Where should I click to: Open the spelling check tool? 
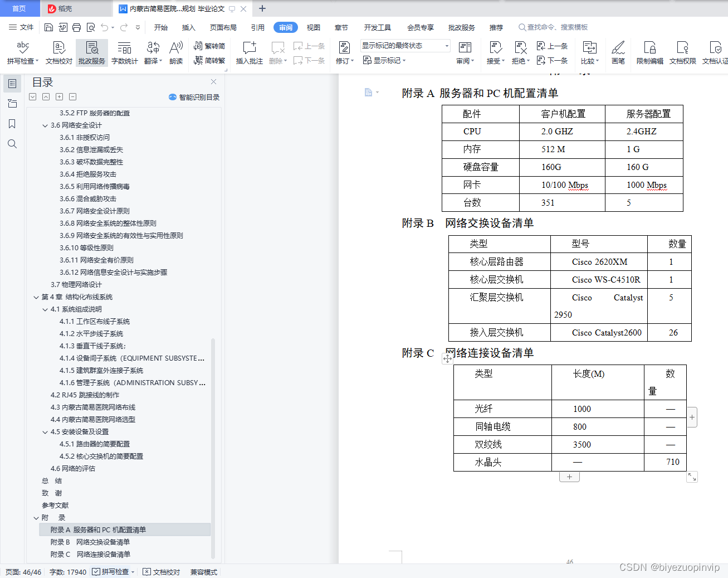[22, 52]
